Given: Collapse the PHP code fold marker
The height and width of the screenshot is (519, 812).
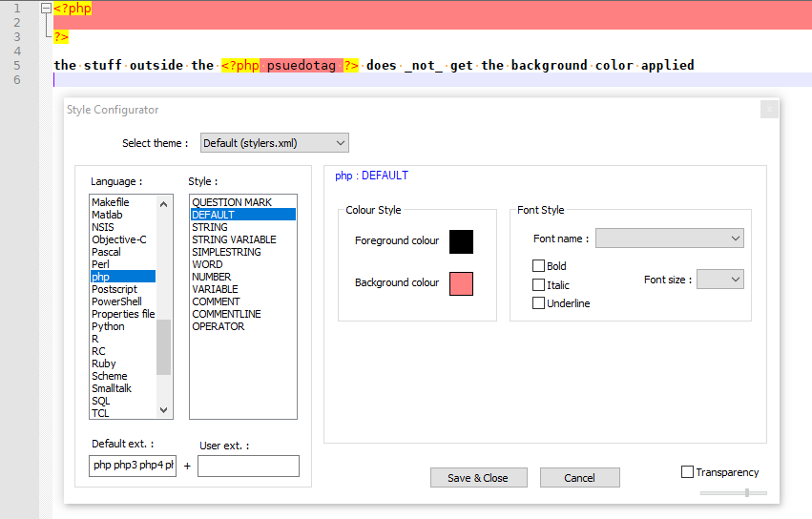Looking at the screenshot, I should [x=46, y=8].
